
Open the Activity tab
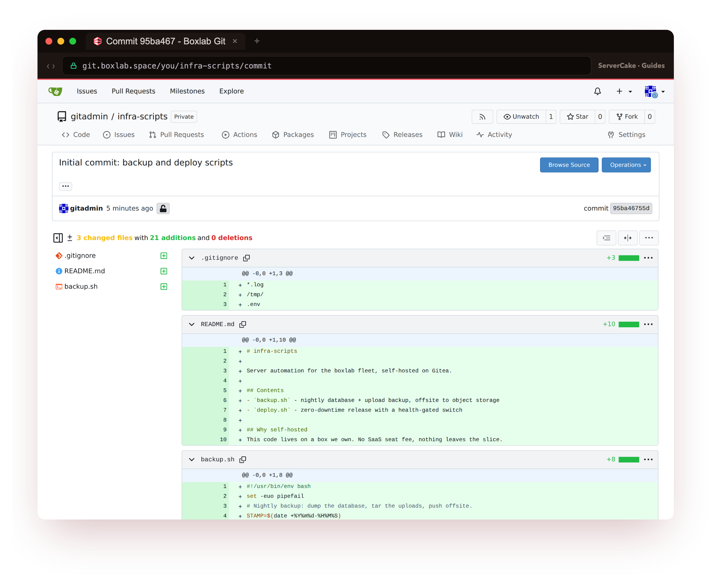tap(494, 135)
